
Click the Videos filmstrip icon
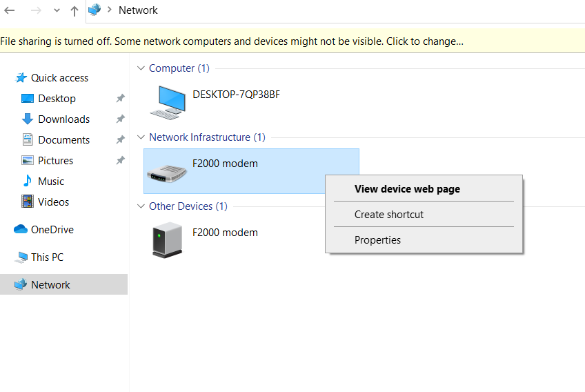[27, 202]
